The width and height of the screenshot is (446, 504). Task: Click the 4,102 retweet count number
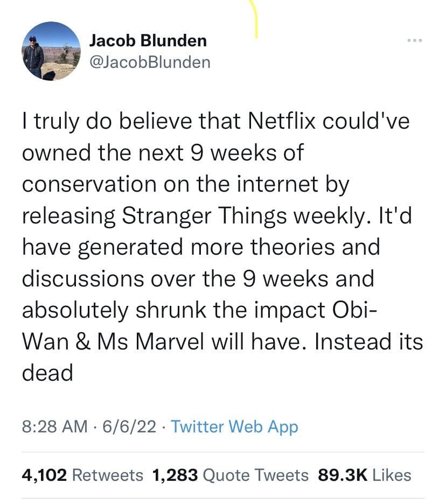coord(44,475)
